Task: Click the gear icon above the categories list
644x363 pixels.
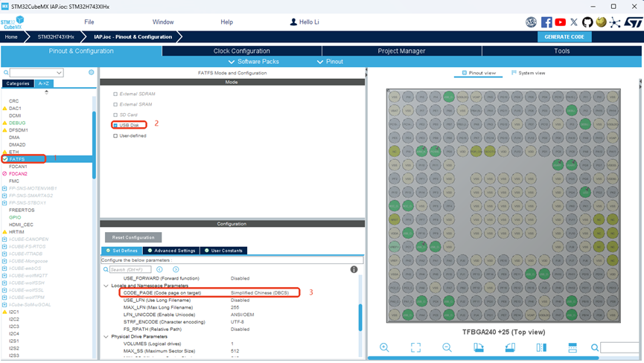Action: (x=91, y=72)
